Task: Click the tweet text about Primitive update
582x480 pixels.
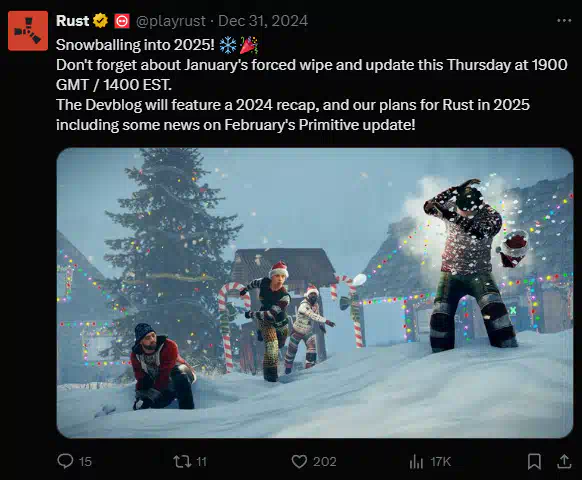Action: pyautogui.click(x=311, y=85)
